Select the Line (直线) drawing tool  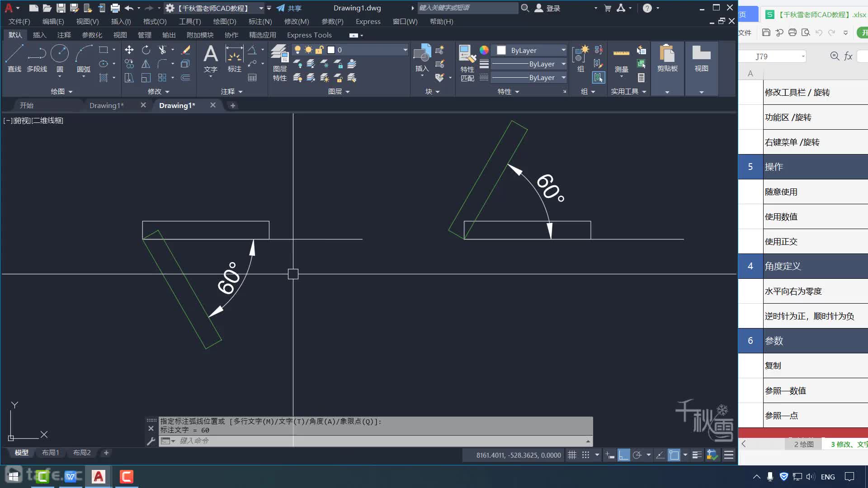tap(14, 59)
